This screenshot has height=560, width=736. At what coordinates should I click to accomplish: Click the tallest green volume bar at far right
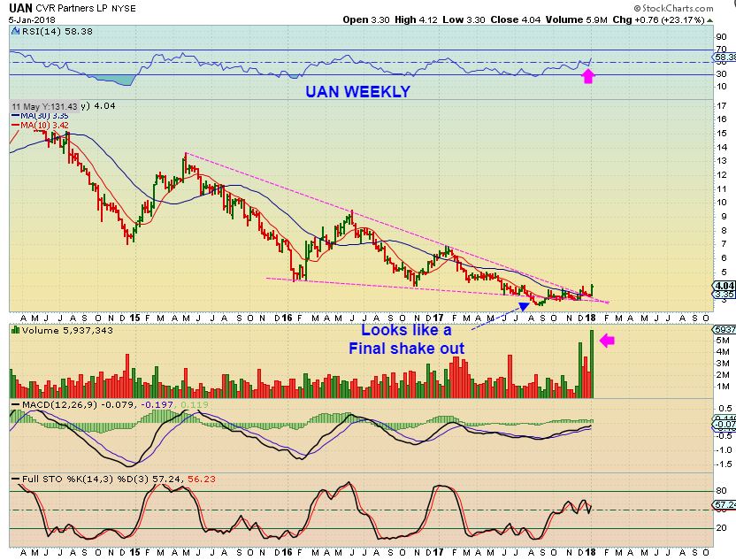point(592,364)
